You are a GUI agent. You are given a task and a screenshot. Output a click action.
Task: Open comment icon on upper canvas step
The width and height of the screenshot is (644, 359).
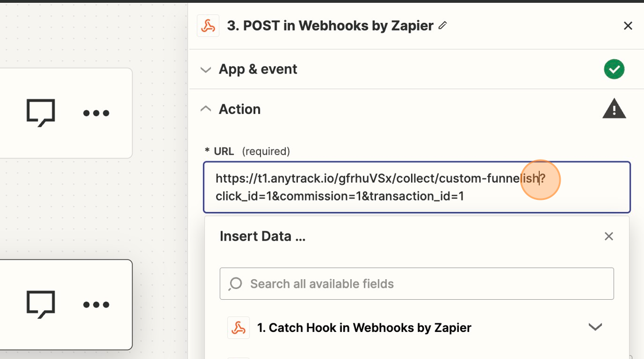[41, 113]
